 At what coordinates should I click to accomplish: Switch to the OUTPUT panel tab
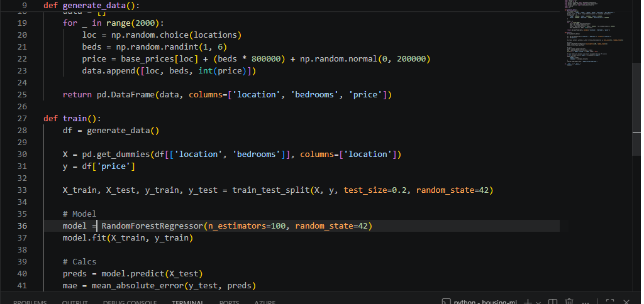coord(75,303)
